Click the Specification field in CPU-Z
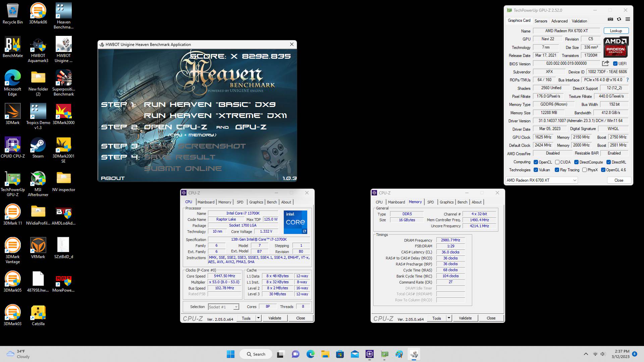644x362 pixels. (259, 239)
